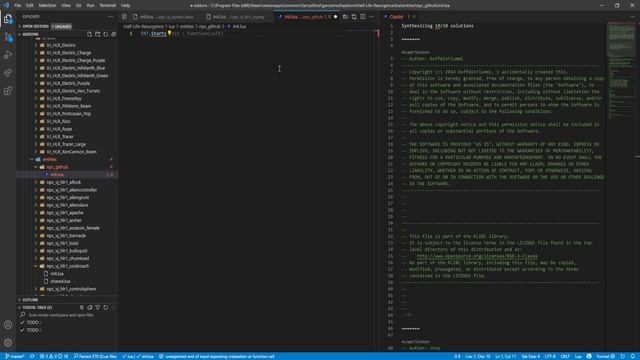
Task: Switch to the second init.lua editor tab
Action: coord(237,17)
